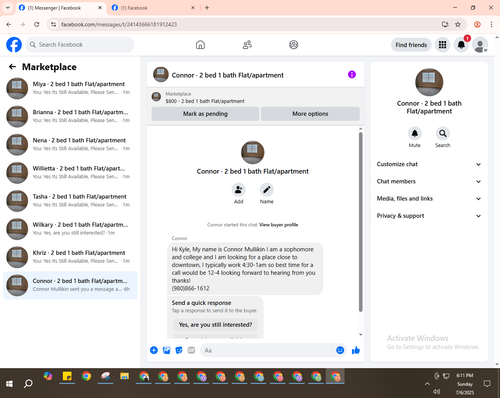Open notifications bell with red badge
The image size is (500, 398).
click(x=461, y=45)
